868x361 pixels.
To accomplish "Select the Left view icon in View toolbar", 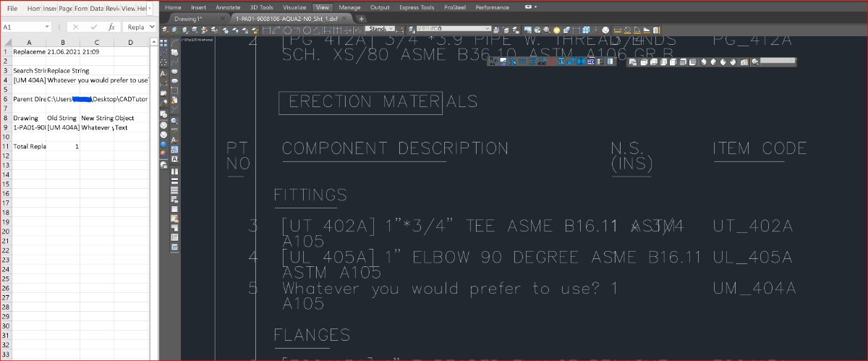I will click(x=664, y=63).
